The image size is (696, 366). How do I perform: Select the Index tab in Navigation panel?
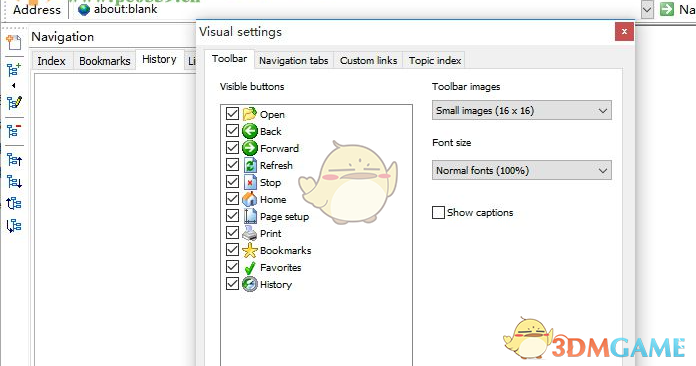click(51, 61)
